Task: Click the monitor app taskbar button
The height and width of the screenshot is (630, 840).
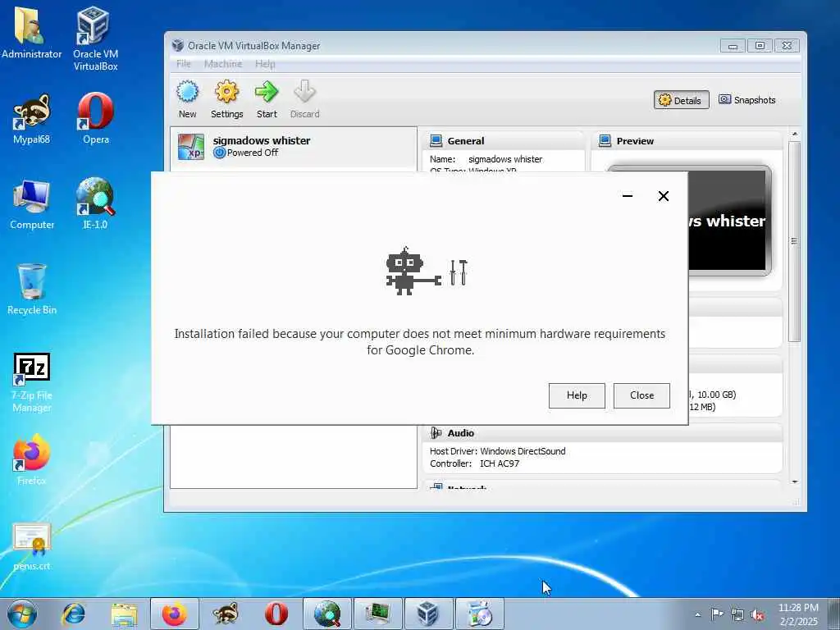Action: coord(377,614)
